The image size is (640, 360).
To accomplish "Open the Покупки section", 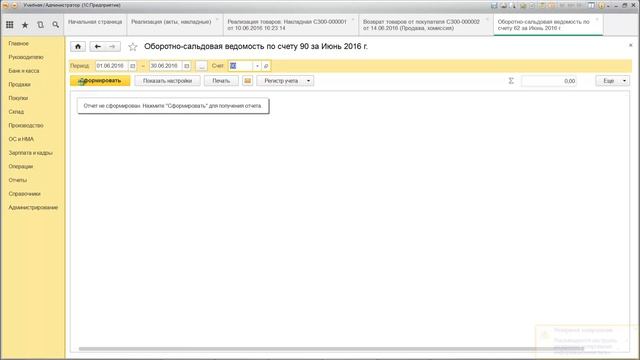I will pos(18,98).
